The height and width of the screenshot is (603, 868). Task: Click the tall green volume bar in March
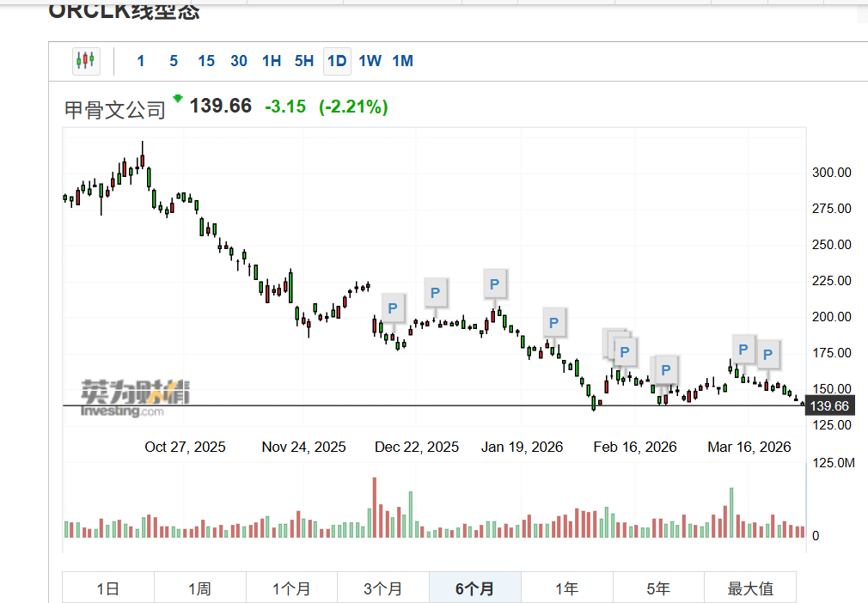(731, 513)
